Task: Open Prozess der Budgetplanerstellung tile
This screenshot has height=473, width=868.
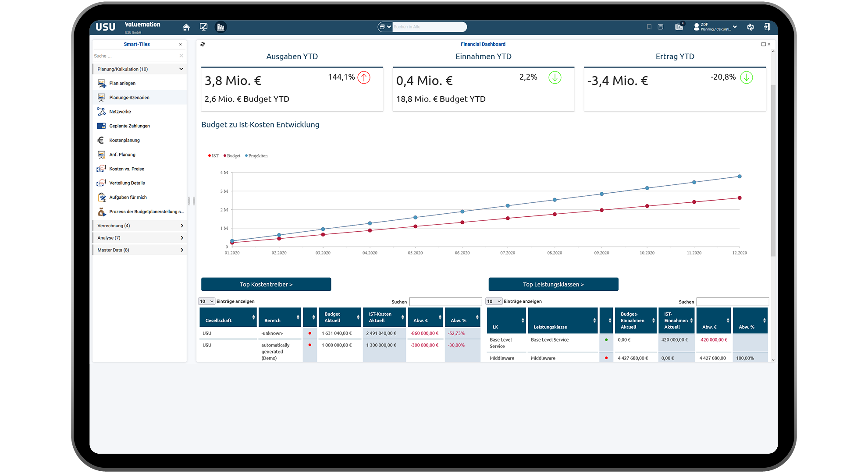Action: point(139,212)
